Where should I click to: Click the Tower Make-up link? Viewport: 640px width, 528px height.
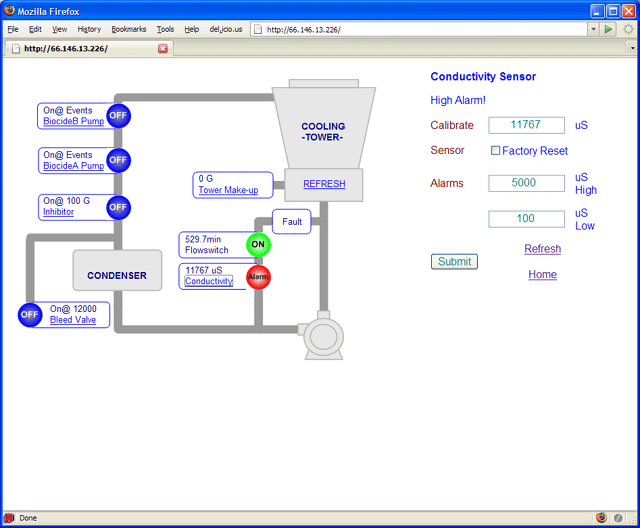[228, 190]
